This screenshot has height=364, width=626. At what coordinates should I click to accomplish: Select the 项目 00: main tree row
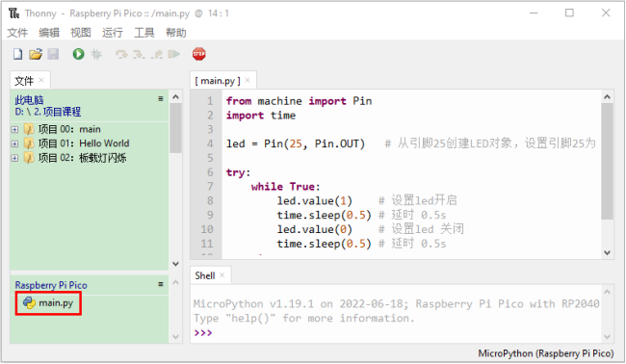[x=90, y=129]
